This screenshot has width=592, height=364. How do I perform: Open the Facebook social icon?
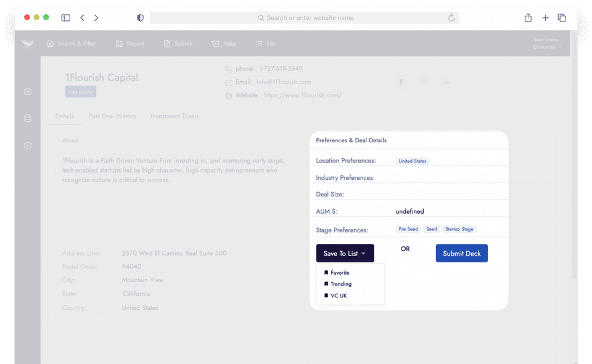(401, 82)
